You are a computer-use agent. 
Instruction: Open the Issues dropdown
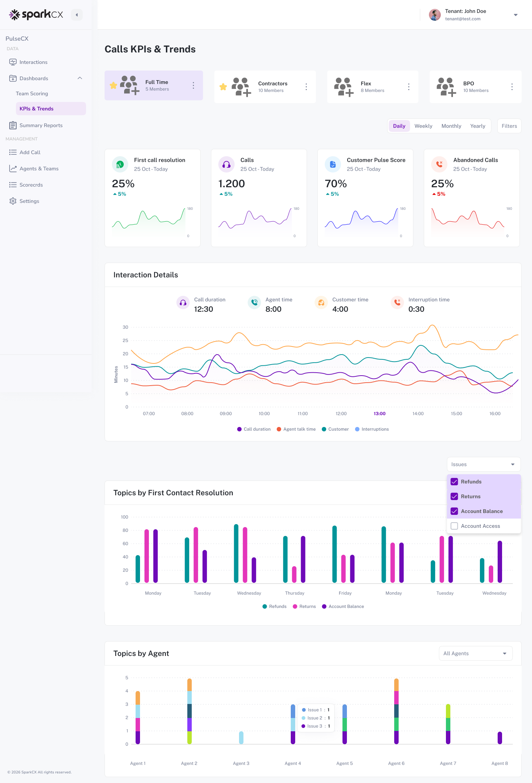(483, 464)
